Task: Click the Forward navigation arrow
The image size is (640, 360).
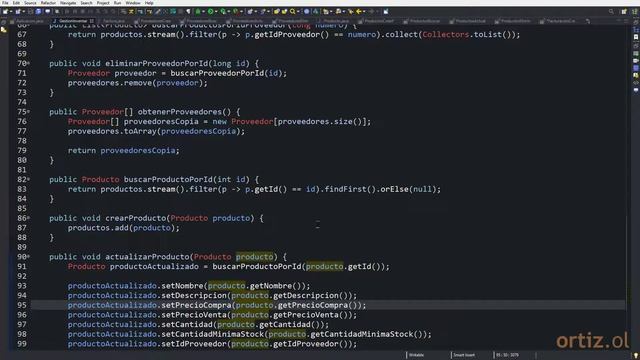Action: [x=371, y=11]
